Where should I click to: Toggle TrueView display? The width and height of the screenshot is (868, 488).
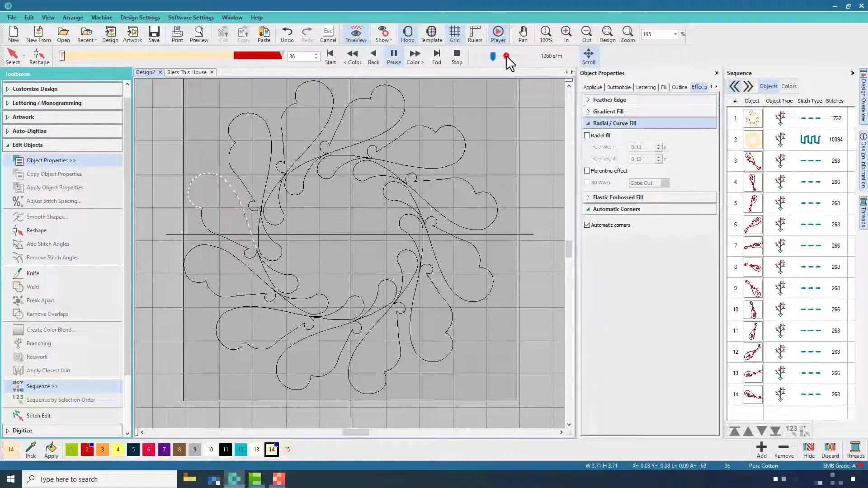point(355,34)
